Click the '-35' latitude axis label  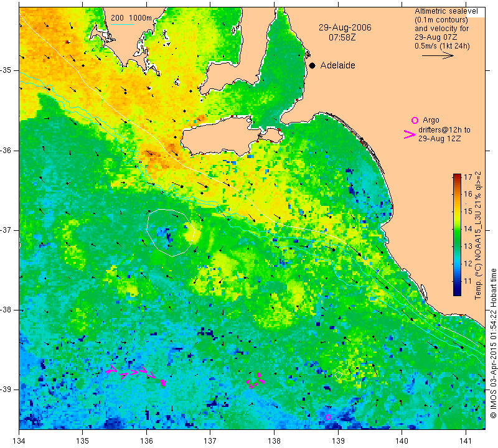click(6, 70)
